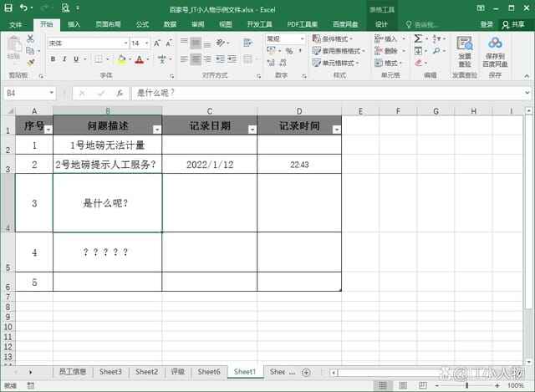The width and height of the screenshot is (535, 392).
Task: Open the 问题描述 column filter dropdown
Action: [x=156, y=130]
